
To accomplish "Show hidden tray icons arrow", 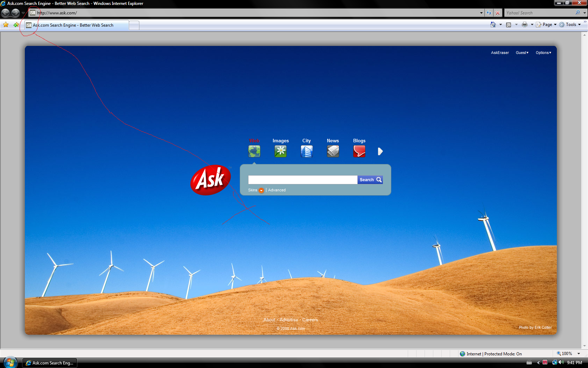I will click(538, 363).
